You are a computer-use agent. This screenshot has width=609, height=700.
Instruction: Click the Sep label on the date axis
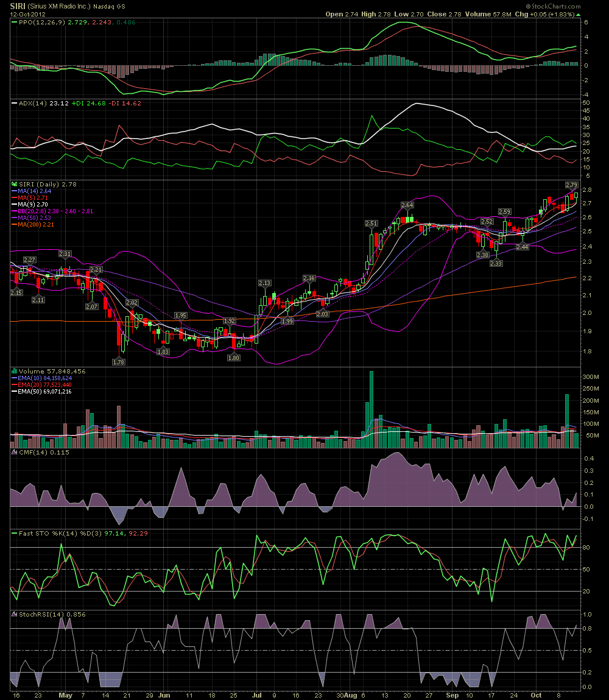[x=452, y=695]
